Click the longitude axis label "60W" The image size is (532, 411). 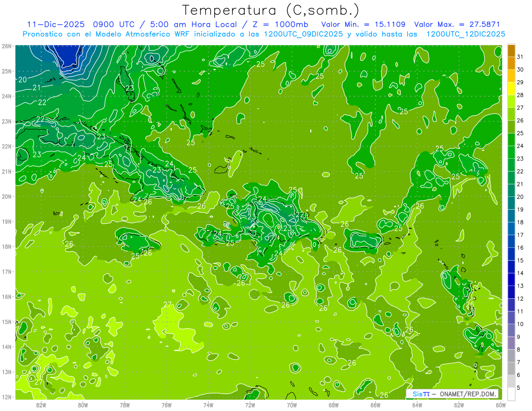coord(501,405)
